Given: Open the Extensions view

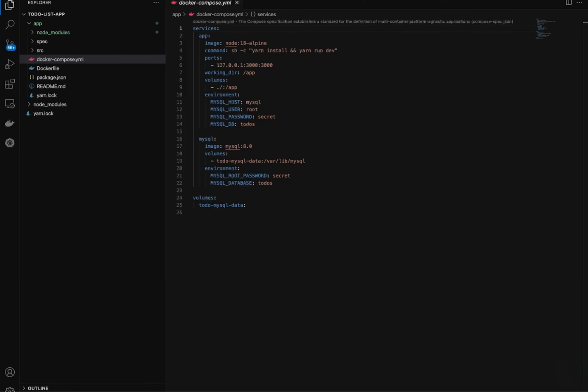Looking at the screenshot, I should [x=10, y=84].
